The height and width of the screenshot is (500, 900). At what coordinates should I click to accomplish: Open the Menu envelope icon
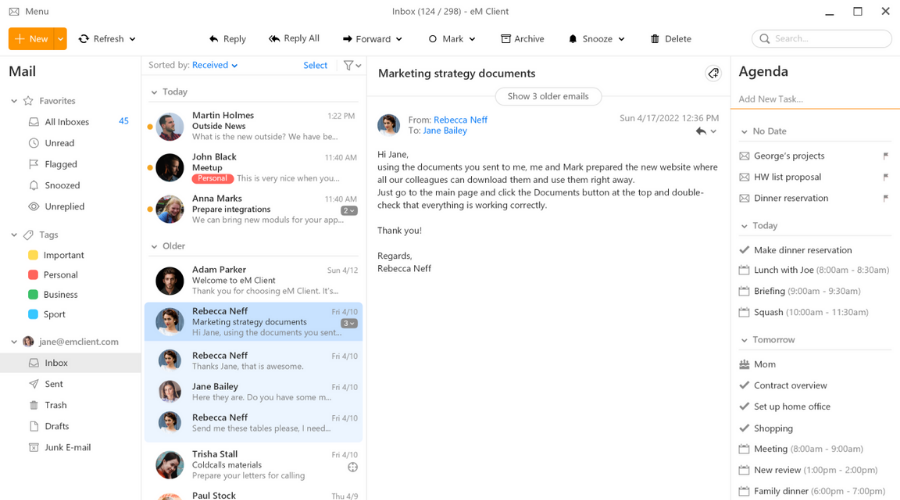click(14, 11)
